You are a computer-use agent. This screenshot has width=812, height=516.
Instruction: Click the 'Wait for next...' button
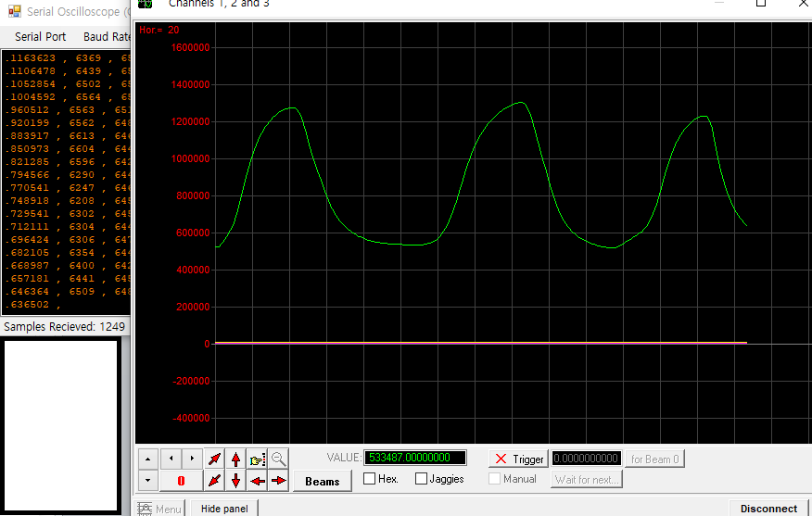(x=587, y=480)
